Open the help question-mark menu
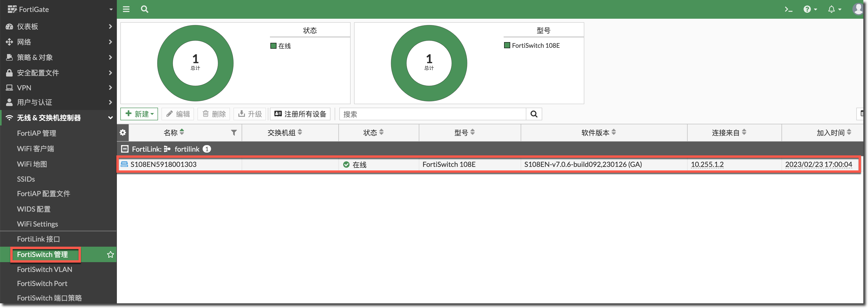This screenshot has height=308, width=868. [807, 9]
